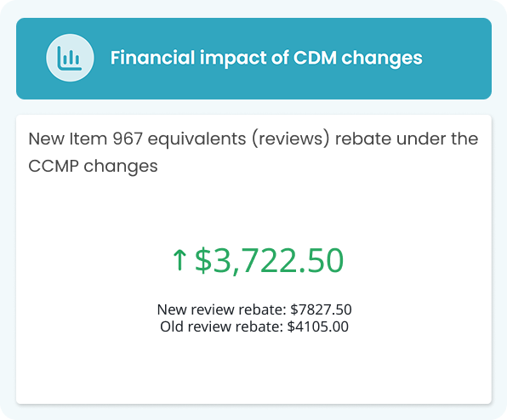This screenshot has height=420, width=507.
Task: Click the word 'CDM' in the header
Action: (315, 58)
